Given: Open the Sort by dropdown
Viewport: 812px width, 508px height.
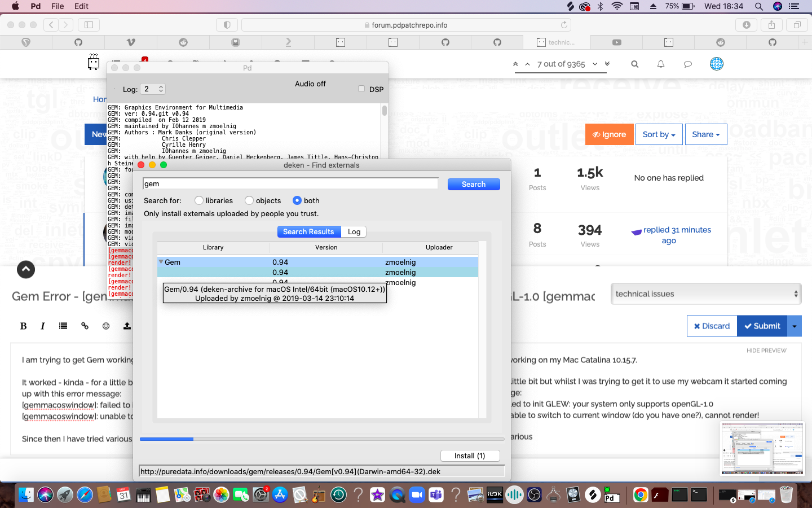Looking at the screenshot, I should click(659, 134).
